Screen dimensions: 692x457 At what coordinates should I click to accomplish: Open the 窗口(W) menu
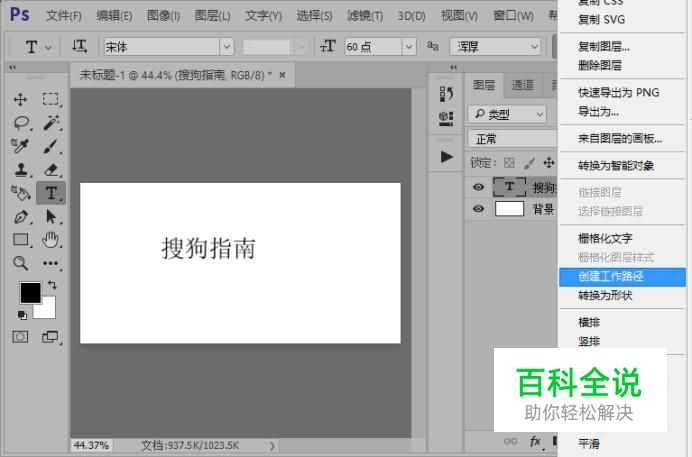tap(513, 16)
